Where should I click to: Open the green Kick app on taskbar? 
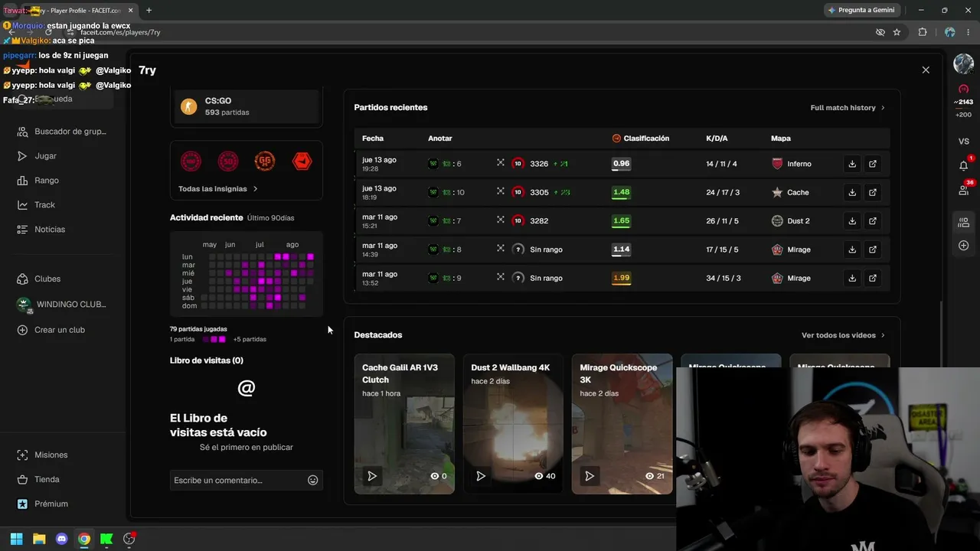click(106, 539)
